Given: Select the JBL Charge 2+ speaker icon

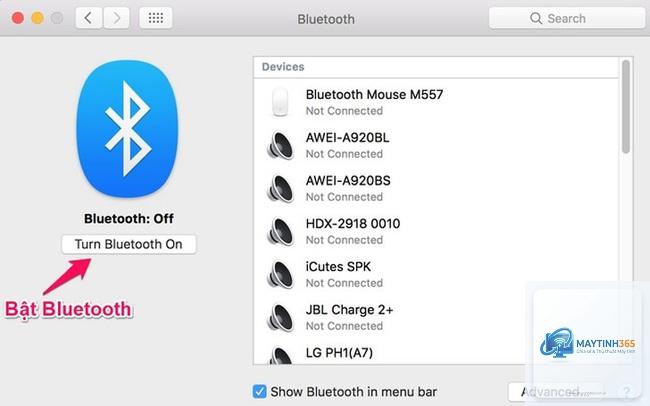Looking at the screenshot, I should click(280, 317).
